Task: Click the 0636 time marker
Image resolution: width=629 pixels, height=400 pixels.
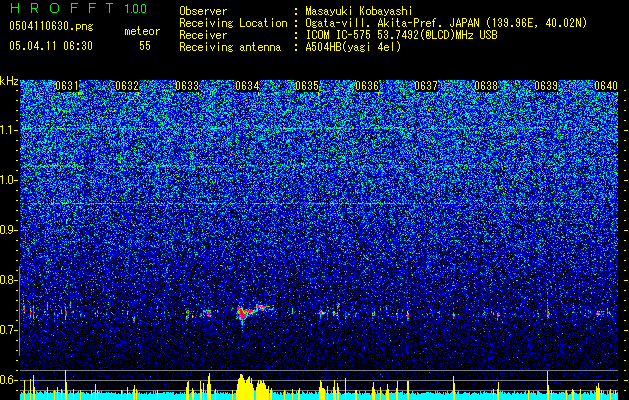Action: 367,86
